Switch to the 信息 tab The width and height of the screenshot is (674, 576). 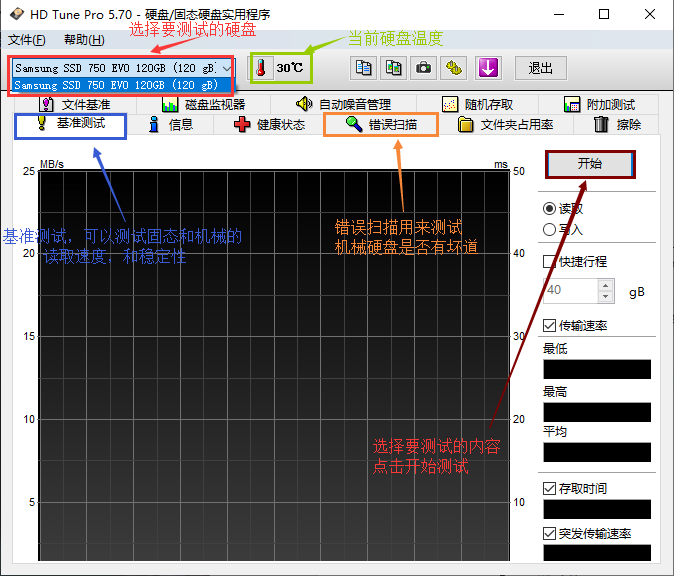171,125
